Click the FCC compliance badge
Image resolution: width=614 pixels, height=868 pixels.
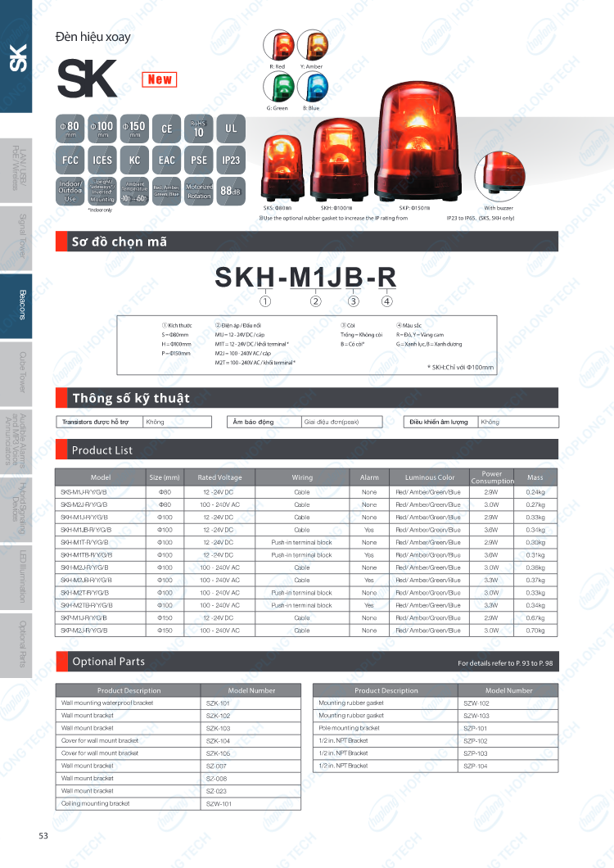pyautogui.click(x=70, y=160)
